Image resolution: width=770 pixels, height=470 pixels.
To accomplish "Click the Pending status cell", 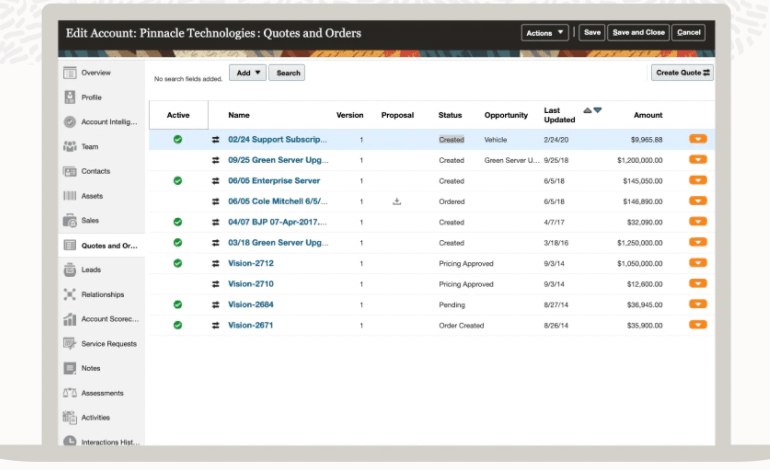I will (452, 304).
